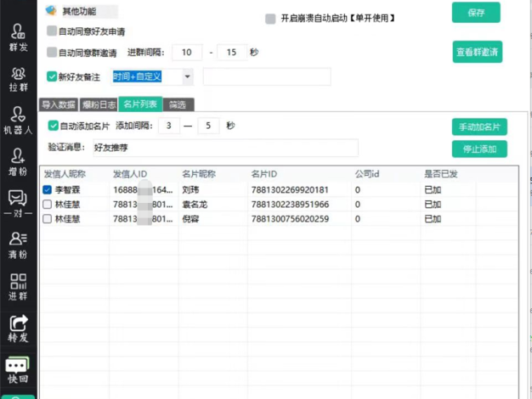Check the row checkbox for 袁名龙 card
Viewport: 532px width, 399px height.
[x=47, y=204]
